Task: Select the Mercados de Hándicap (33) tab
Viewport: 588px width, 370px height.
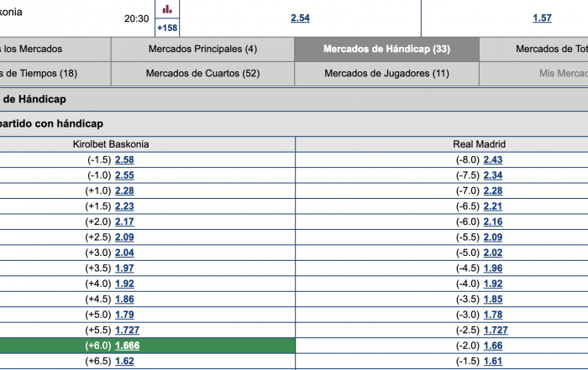Action: tap(386, 49)
